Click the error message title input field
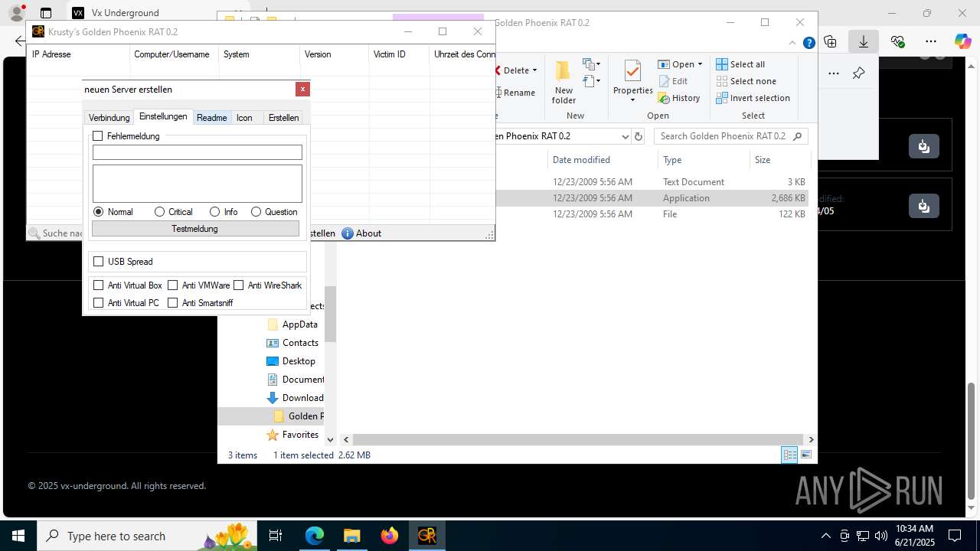The width and height of the screenshot is (980, 551). click(198, 152)
